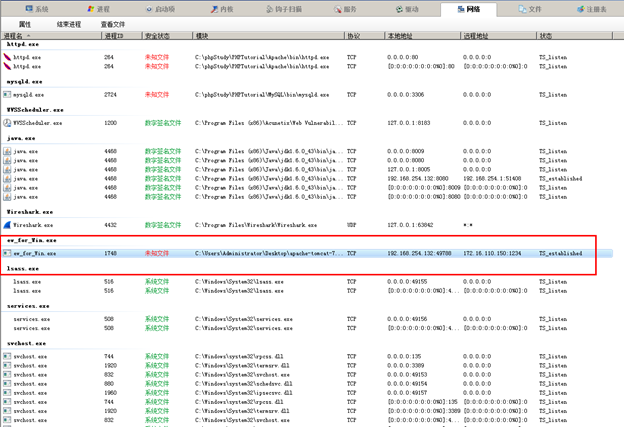624x427 pixels.
Task: Sort by the 进程ID column header
Action: (x=122, y=36)
